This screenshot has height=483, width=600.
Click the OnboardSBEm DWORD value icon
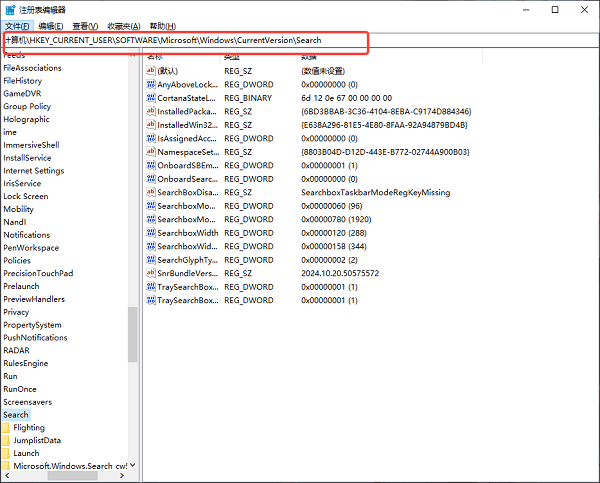tap(151, 165)
